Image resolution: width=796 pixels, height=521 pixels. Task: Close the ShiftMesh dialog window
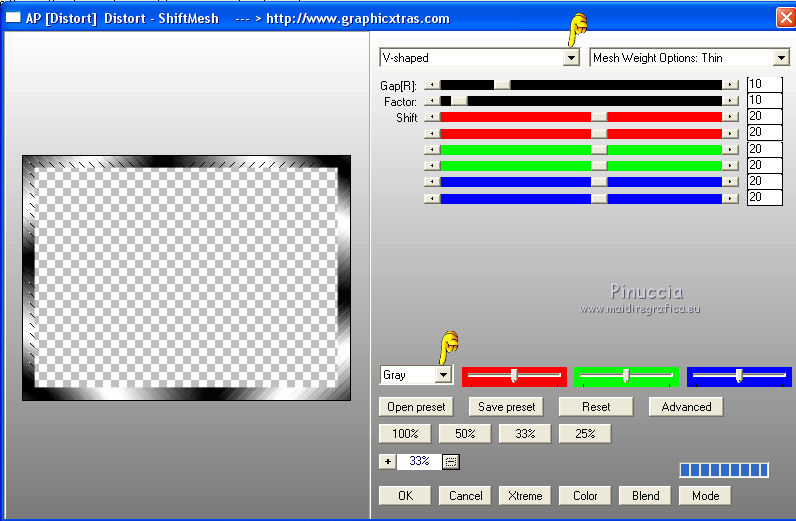[785, 18]
